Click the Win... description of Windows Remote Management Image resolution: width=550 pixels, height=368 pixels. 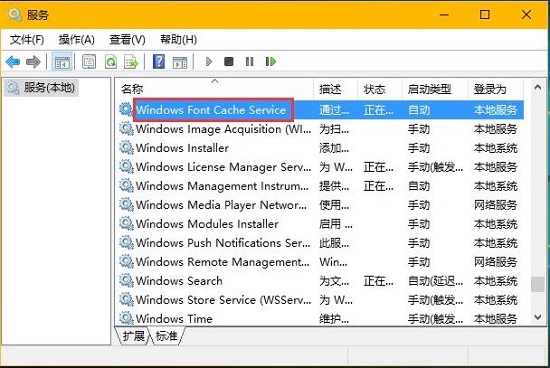pyautogui.click(x=333, y=262)
